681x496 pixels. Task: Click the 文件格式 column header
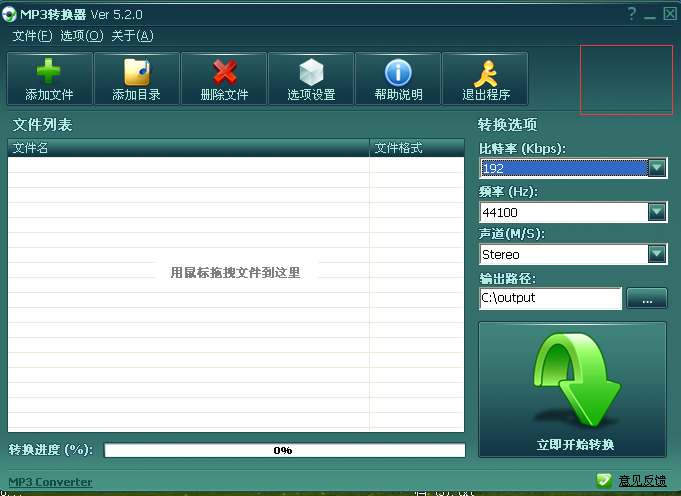[x=417, y=148]
